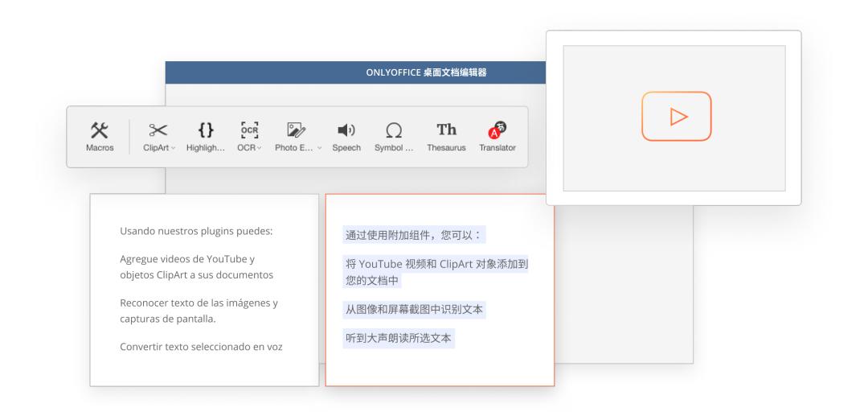This screenshot has width=868, height=416.
Task: Expand the ClipArt dropdown arrow
Action: click(174, 148)
